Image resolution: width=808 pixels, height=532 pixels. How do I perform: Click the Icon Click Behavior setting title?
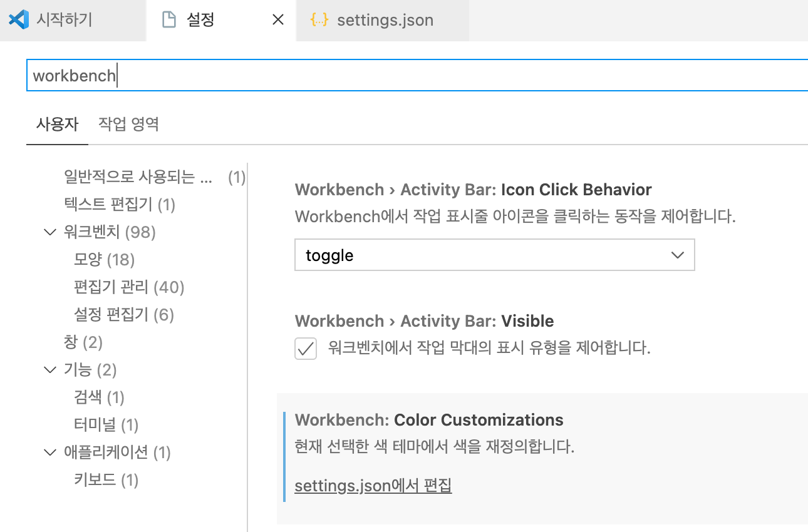point(474,190)
